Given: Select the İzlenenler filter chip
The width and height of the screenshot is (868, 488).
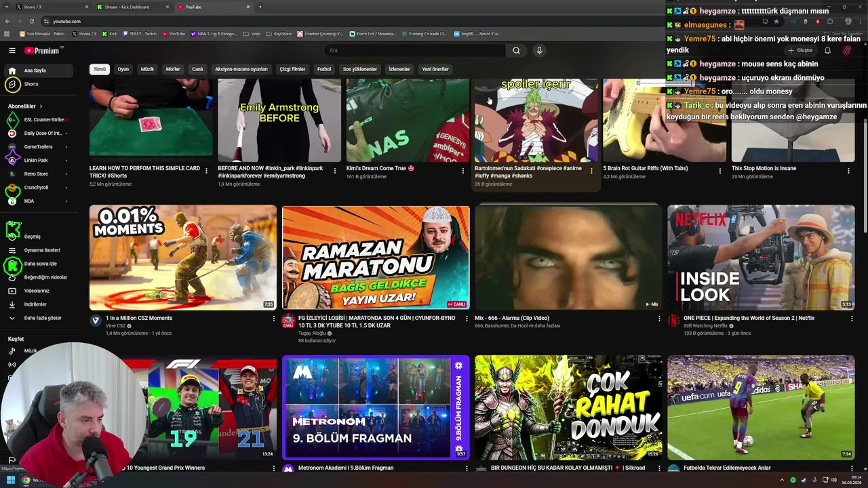Looking at the screenshot, I should pos(399,69).
